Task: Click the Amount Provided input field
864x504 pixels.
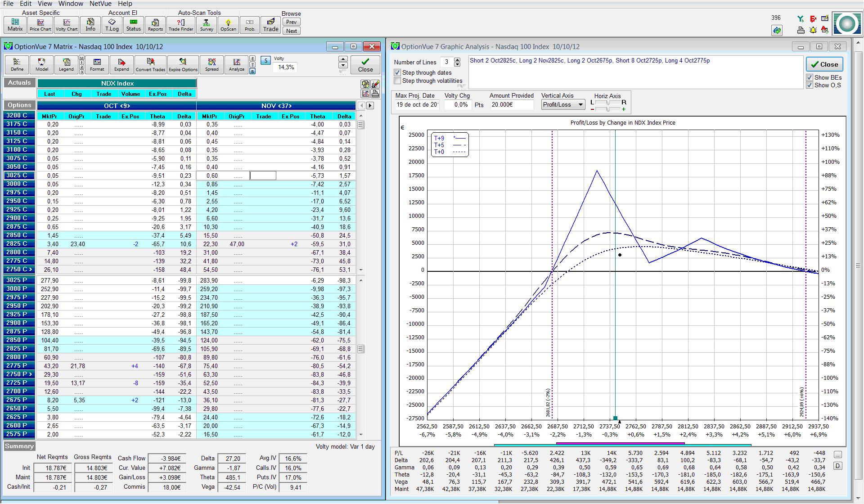Action: point(512,104)
